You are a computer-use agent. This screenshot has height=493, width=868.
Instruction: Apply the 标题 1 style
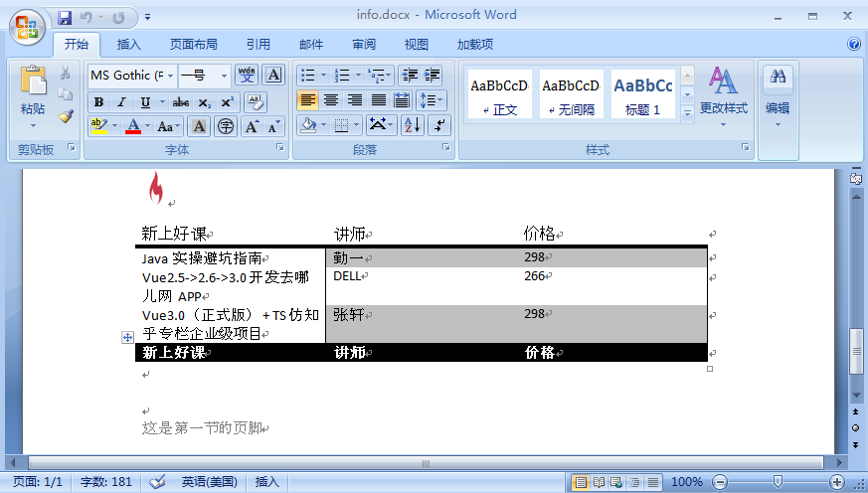tap(643, 93)
